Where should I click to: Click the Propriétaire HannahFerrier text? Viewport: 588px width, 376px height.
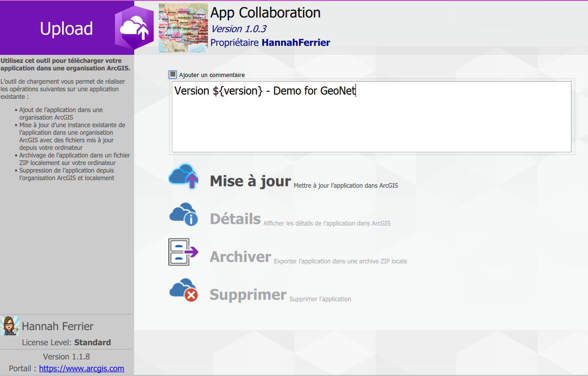pyautogui.click(x=270, y=43)
